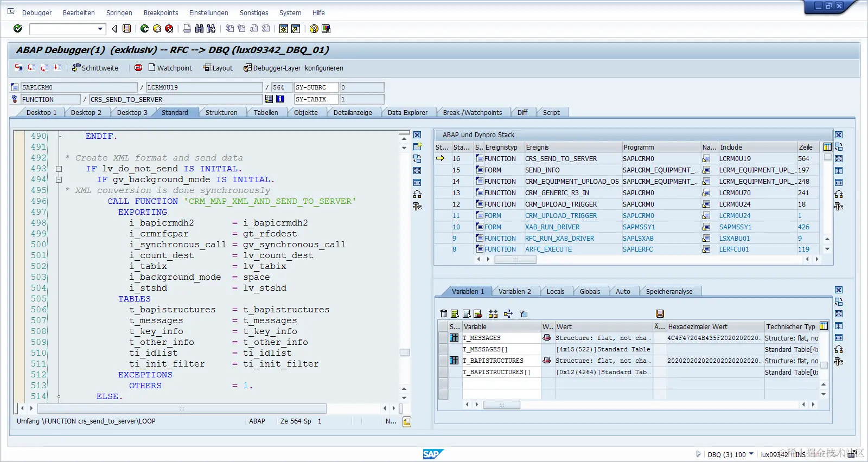Switch to the Strukturen tab

(221, 112)
